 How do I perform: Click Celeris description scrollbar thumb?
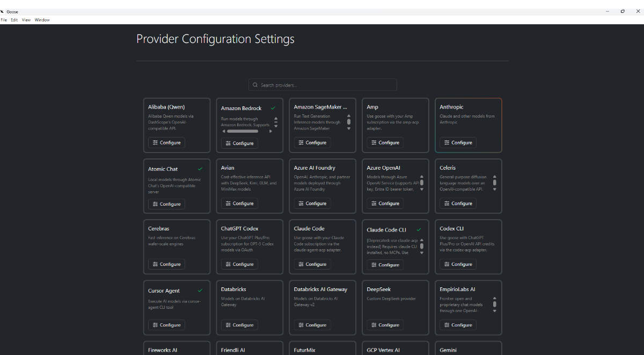[495, 183]
